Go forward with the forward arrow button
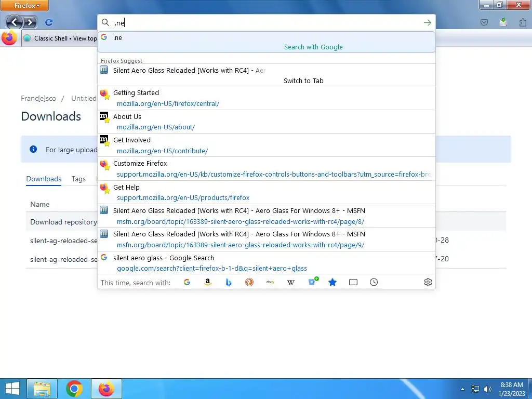Screen dimensions: 532x399 [30, 23]
